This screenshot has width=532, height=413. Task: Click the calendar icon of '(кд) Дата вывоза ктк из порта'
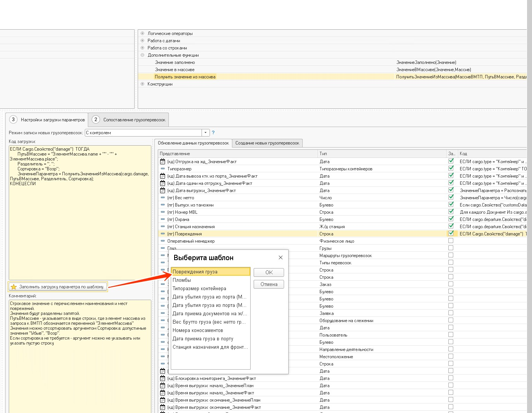click(163, 176)
